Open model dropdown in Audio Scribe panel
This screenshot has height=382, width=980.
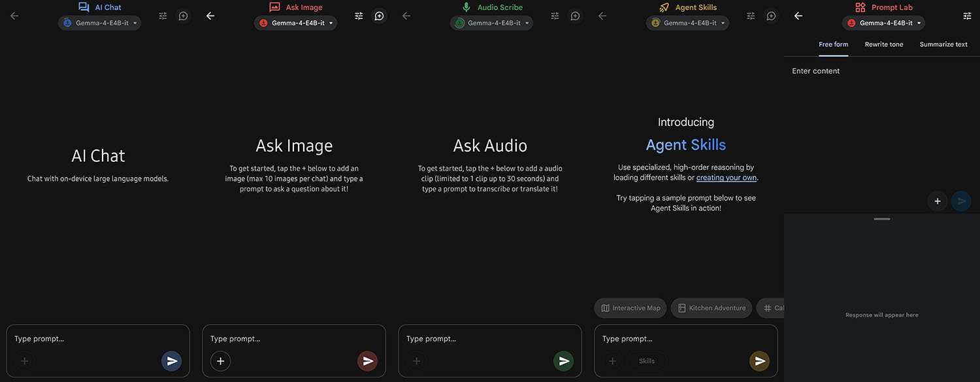[x=491, y=23]
